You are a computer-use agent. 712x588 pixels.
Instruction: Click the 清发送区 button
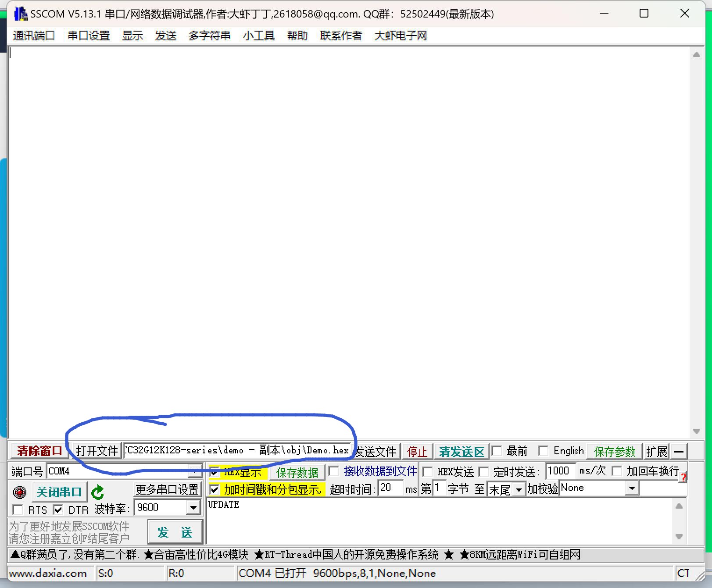click(x=462, y=451)
